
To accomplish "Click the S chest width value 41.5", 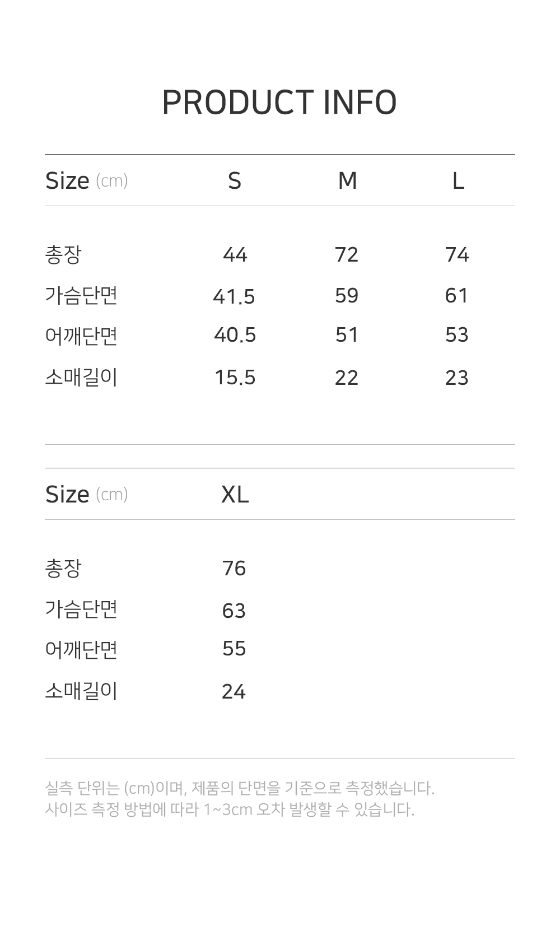I will click(x=234, y=296).
